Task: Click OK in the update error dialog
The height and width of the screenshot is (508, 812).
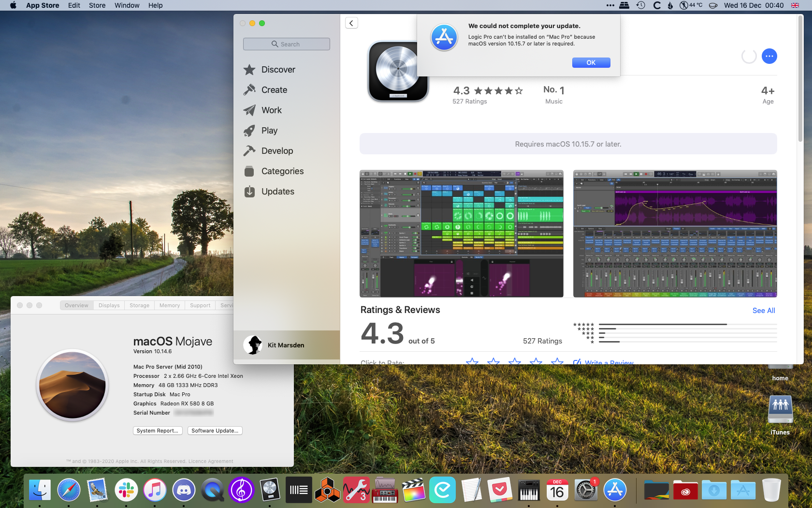Action: click(591, 62)
